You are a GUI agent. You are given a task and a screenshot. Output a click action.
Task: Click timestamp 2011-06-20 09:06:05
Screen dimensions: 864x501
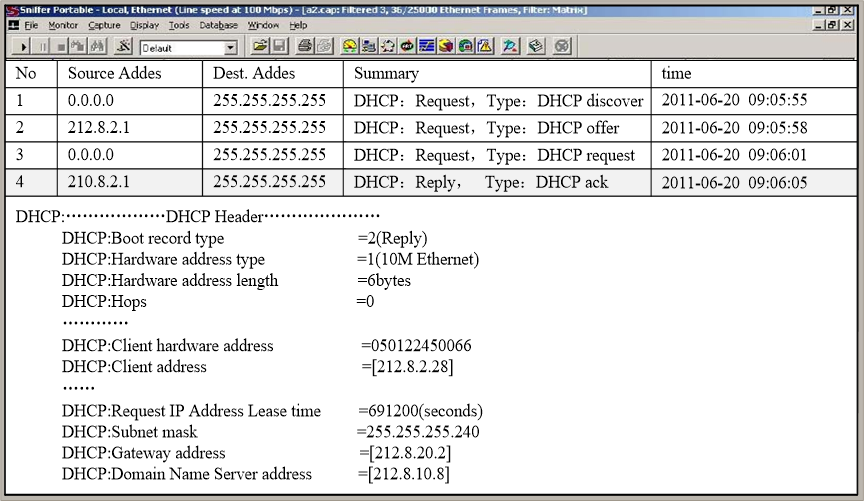(734, 182)
